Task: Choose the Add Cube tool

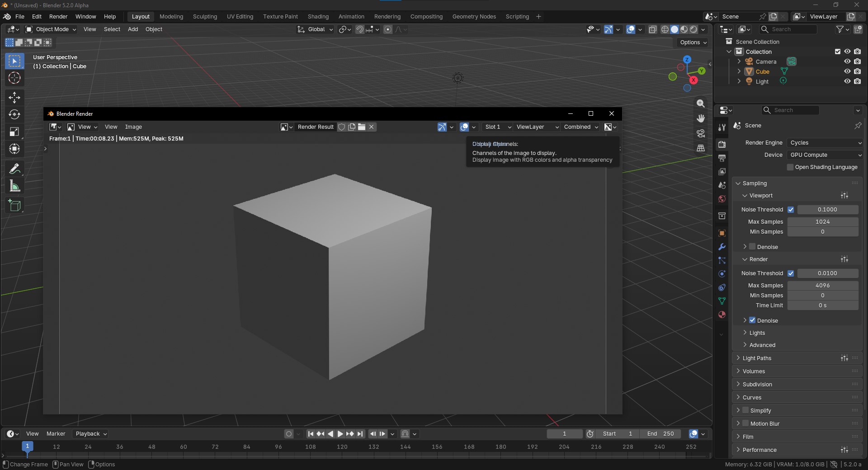Action: click(14, 206)
